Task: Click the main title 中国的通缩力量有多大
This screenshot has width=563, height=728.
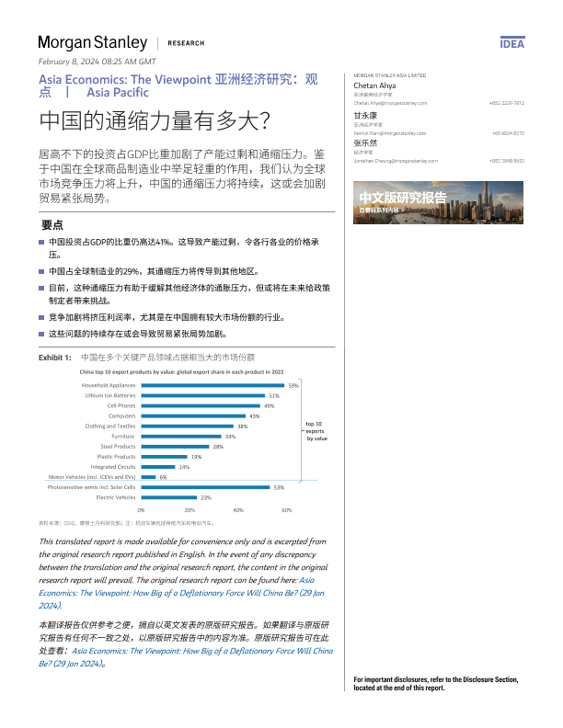Action: click(x=154, y=119)
